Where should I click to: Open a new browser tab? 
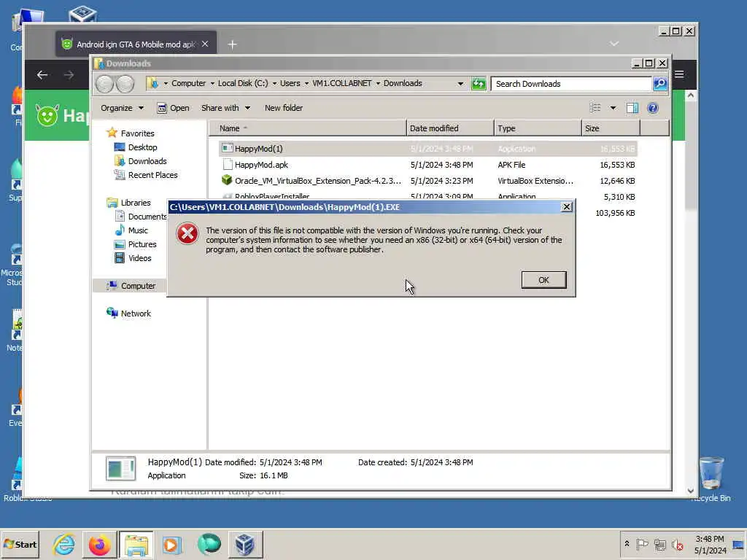232,44
